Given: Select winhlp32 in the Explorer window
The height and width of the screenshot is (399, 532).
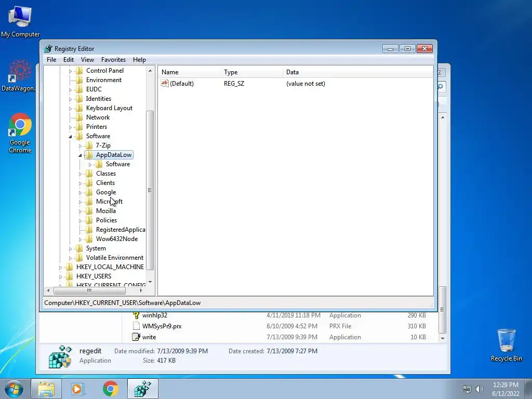Looking at the screenshot, I should pyautogui.click(x=154, y=315).
